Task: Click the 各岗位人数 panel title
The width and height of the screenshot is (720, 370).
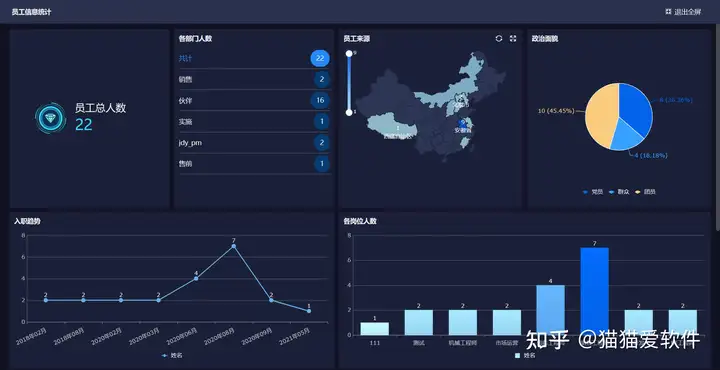Action: pos(360,221)
